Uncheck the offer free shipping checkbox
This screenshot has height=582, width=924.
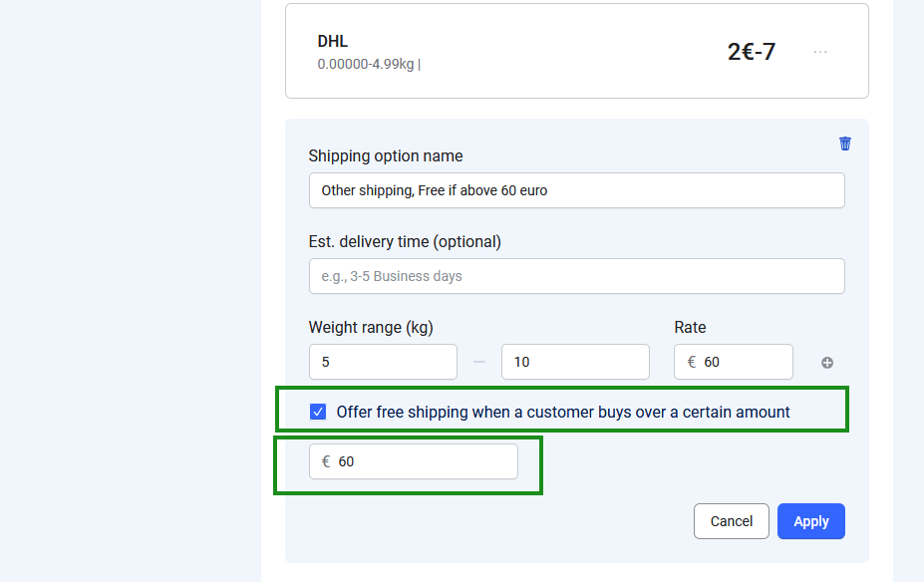tap(318, 412)
